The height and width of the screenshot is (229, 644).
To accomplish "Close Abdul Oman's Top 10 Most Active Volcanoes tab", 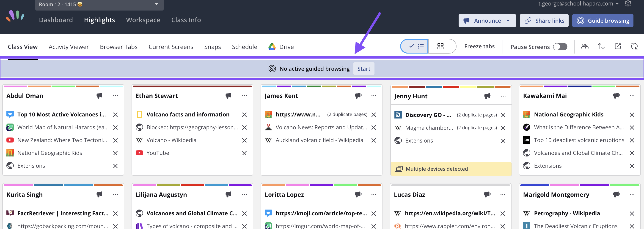I will 115,115.
